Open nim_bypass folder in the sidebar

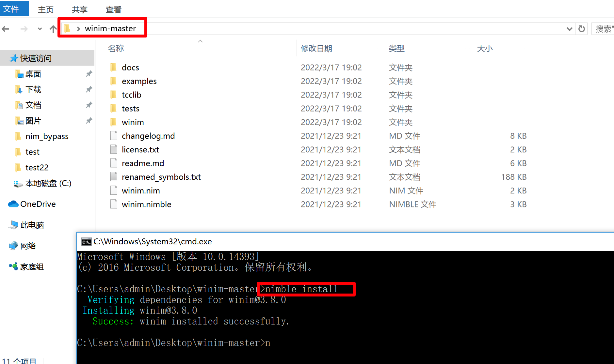click(47, 136)
